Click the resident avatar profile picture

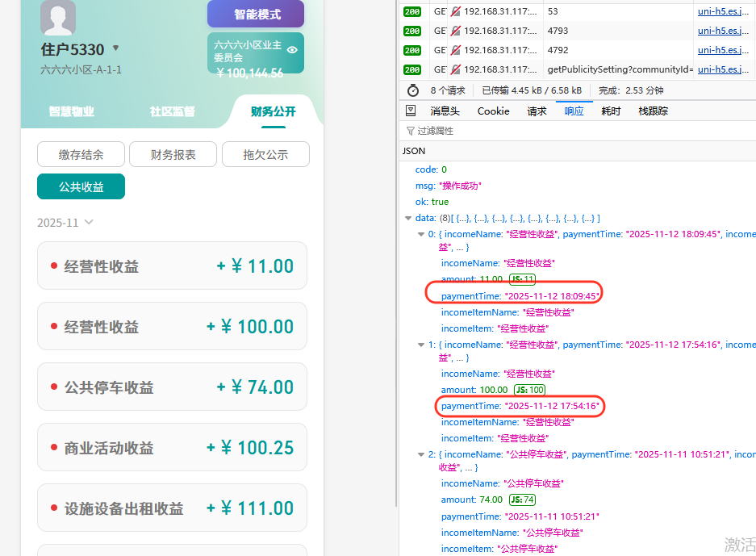(58, 18)
